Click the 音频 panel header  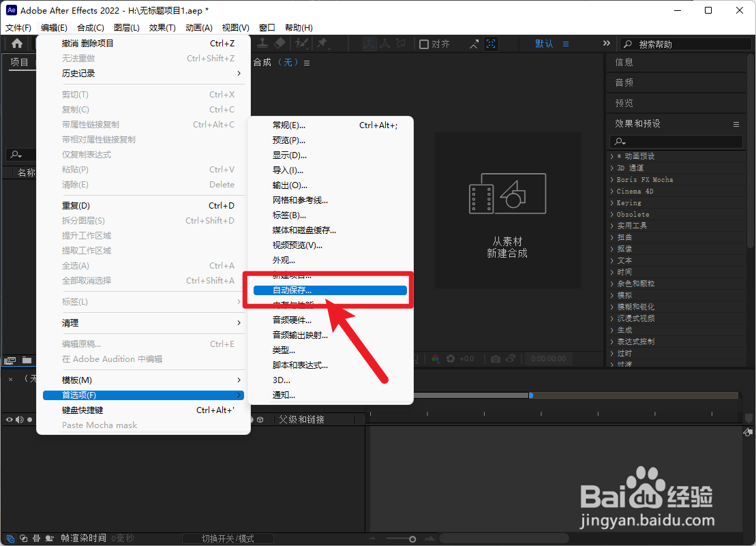pyautogui.click(x=624, y=82)
